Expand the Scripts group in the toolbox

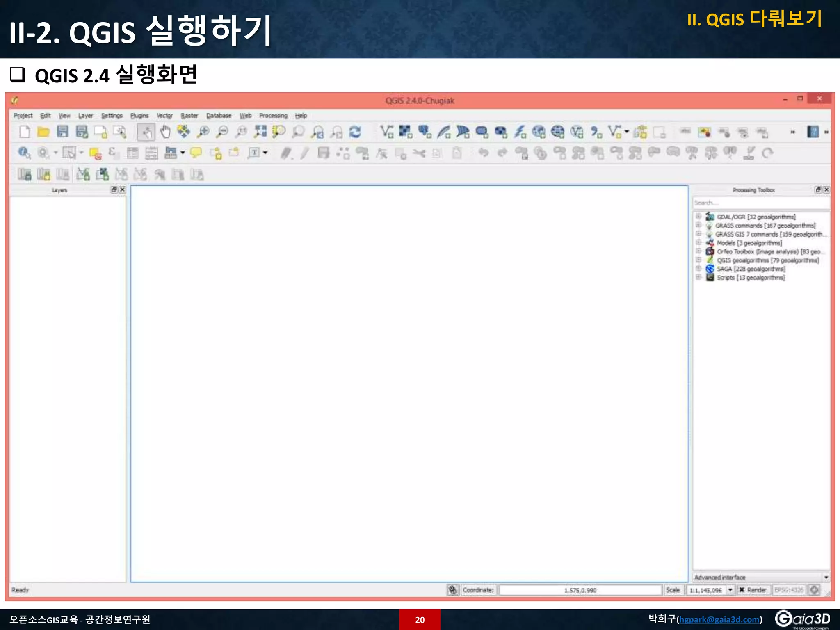click(698, 277)
